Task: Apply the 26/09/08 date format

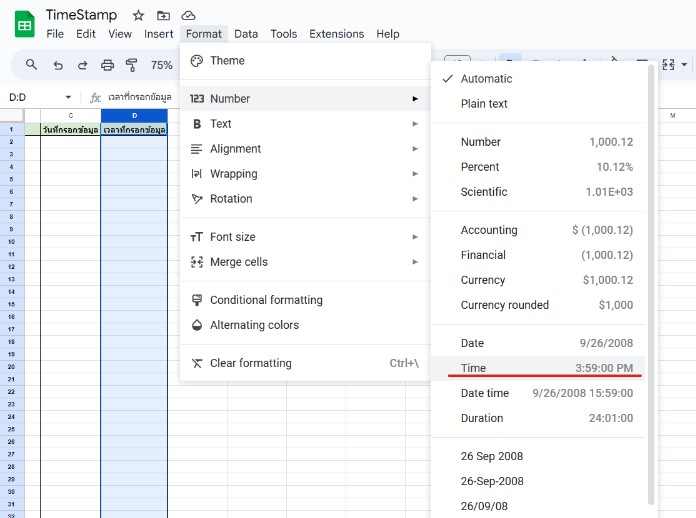Action: [x=538, y=506]
